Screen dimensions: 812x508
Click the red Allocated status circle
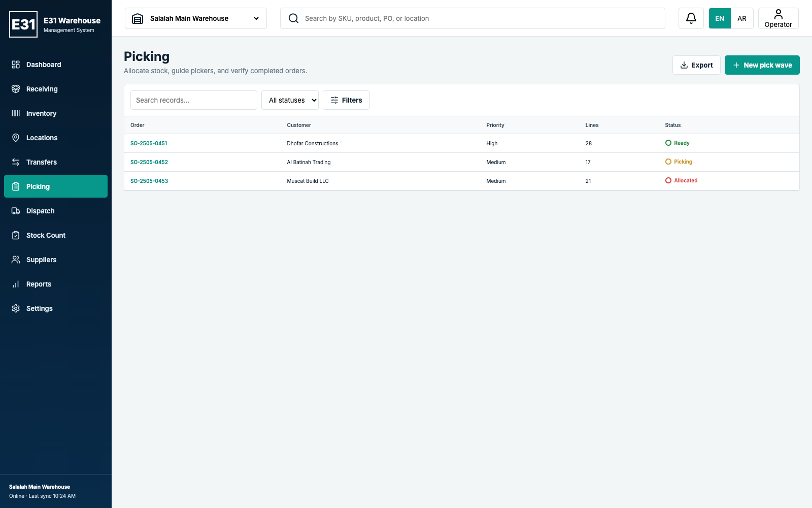(x=668, y=180)
